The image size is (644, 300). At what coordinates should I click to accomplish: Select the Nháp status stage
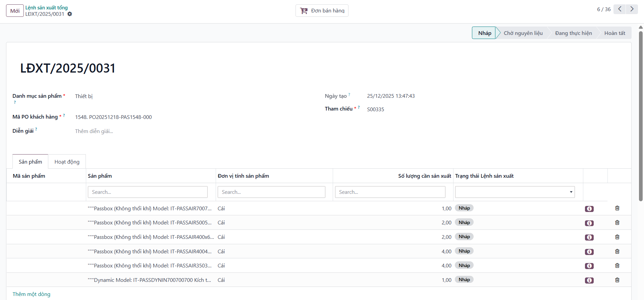(x=484, y=33)
